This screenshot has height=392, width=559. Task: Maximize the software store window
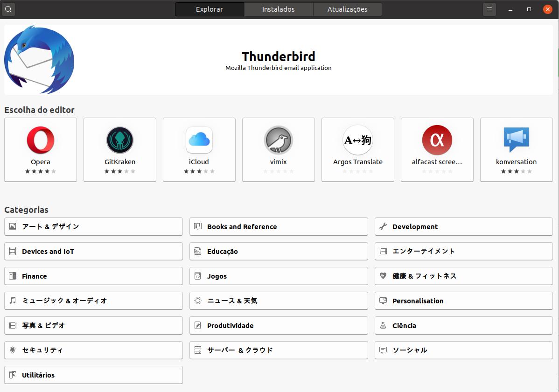529,9
